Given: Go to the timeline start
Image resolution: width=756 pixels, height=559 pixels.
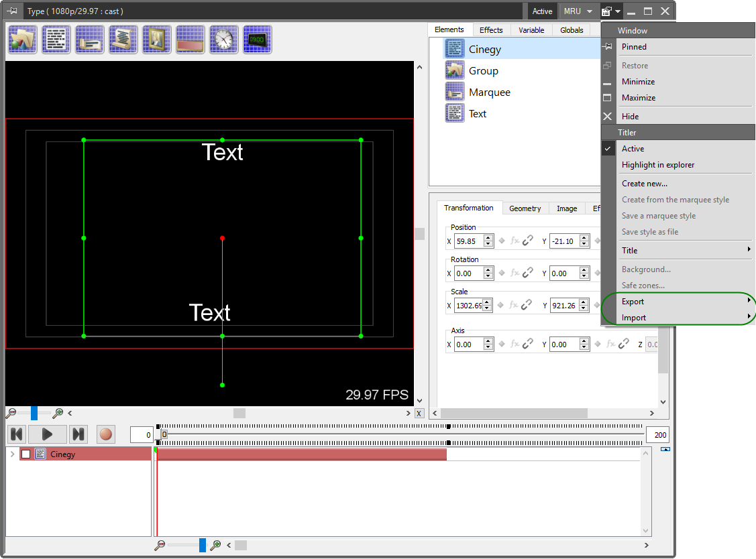Looking at the screenshot, I should tap(17, 435).
